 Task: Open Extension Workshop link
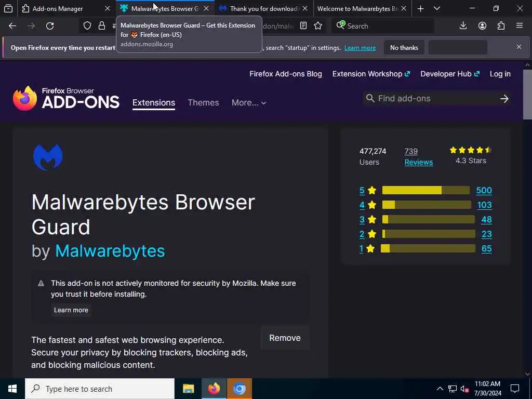pos(371,74)
